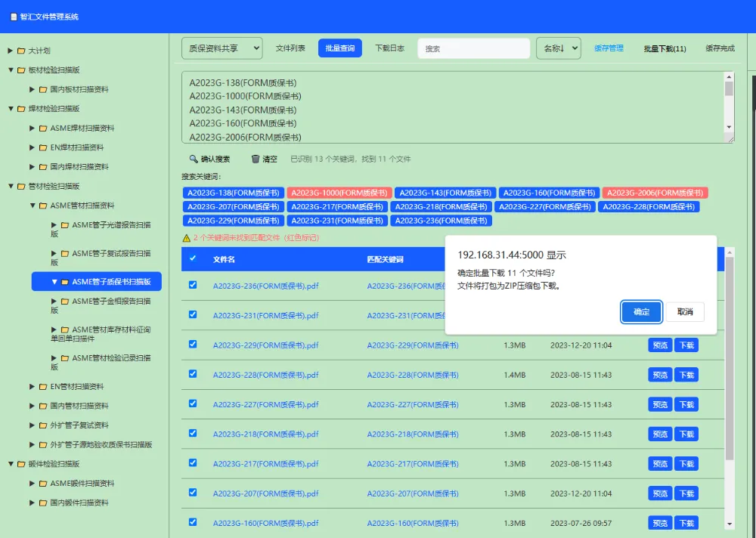This screenshot has height=538, width=756.
Task: Uncheck the A2023G-207 file checkbox
Action: click(x=193, y=493)
